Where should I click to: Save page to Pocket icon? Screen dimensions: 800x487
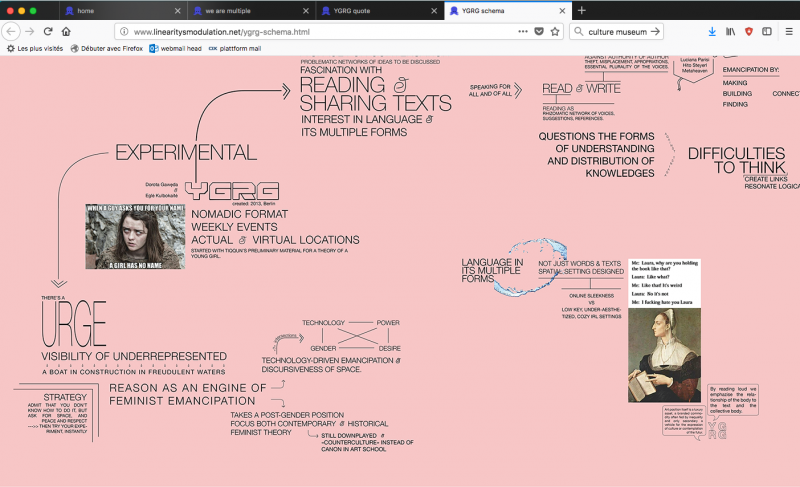pos(539,32)
